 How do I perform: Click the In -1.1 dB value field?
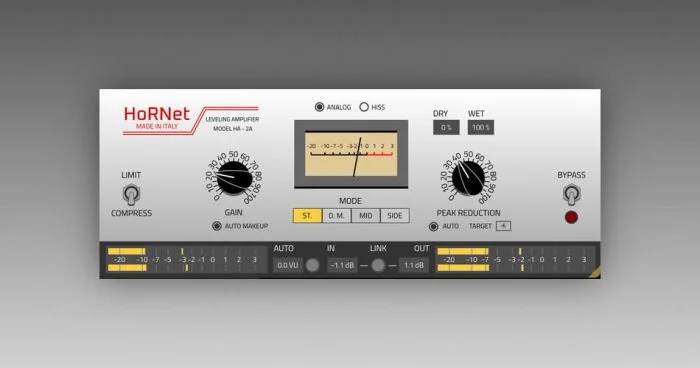point(342,265)
